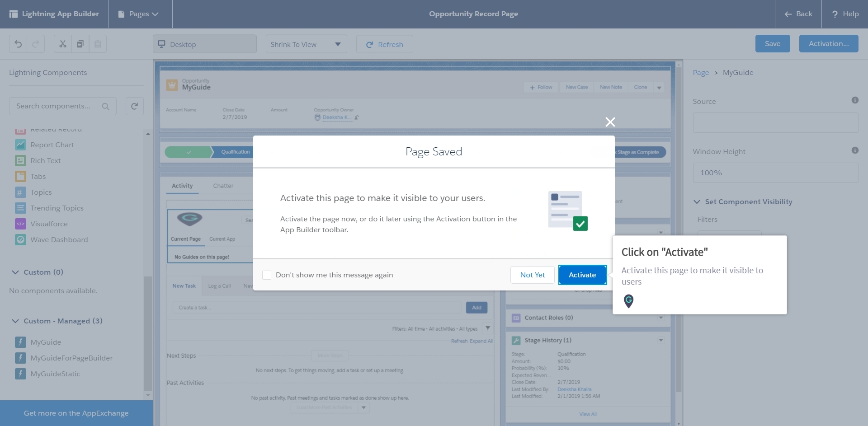Collapse Set Component Visibility section
The height and width of the screenshot is (426, 868).
(x=697, y=202)
